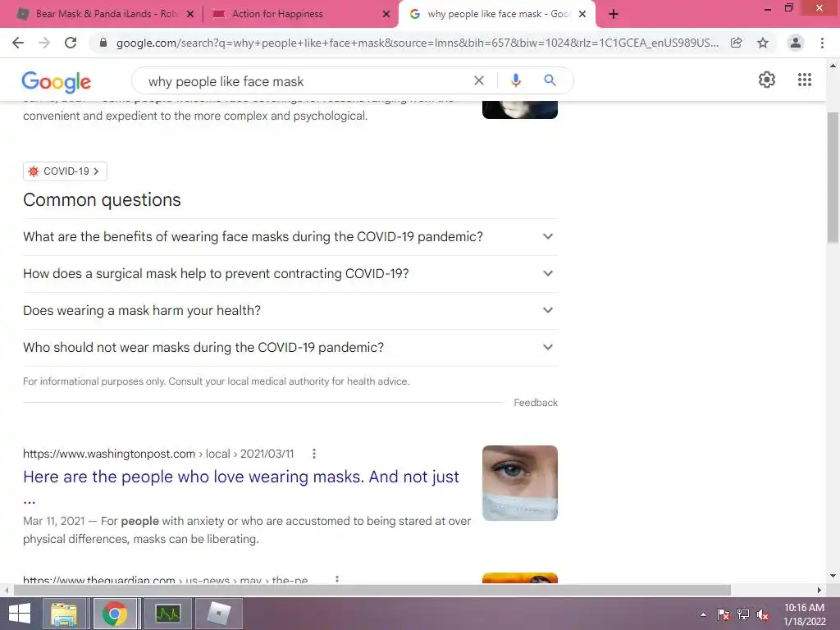Switch to Action for Happiness tab
Screen dimensions: 840x630
coord(300,14)
